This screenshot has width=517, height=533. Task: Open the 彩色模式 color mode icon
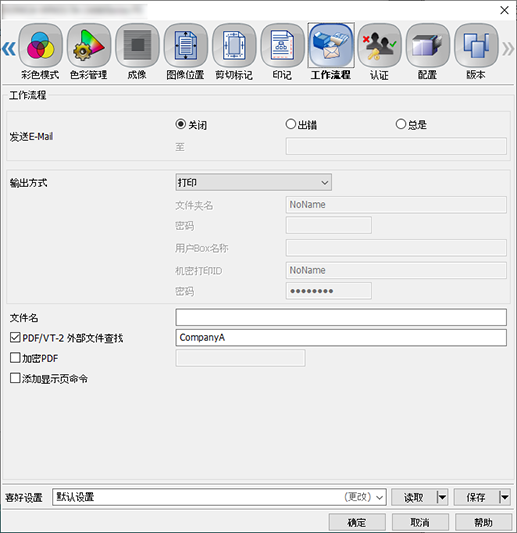coord(40,45)
